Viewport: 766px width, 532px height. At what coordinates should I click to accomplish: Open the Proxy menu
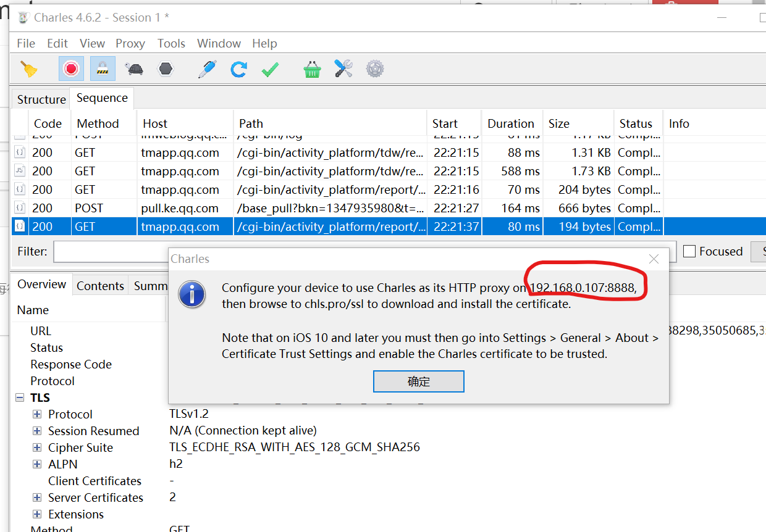(130, 43)
